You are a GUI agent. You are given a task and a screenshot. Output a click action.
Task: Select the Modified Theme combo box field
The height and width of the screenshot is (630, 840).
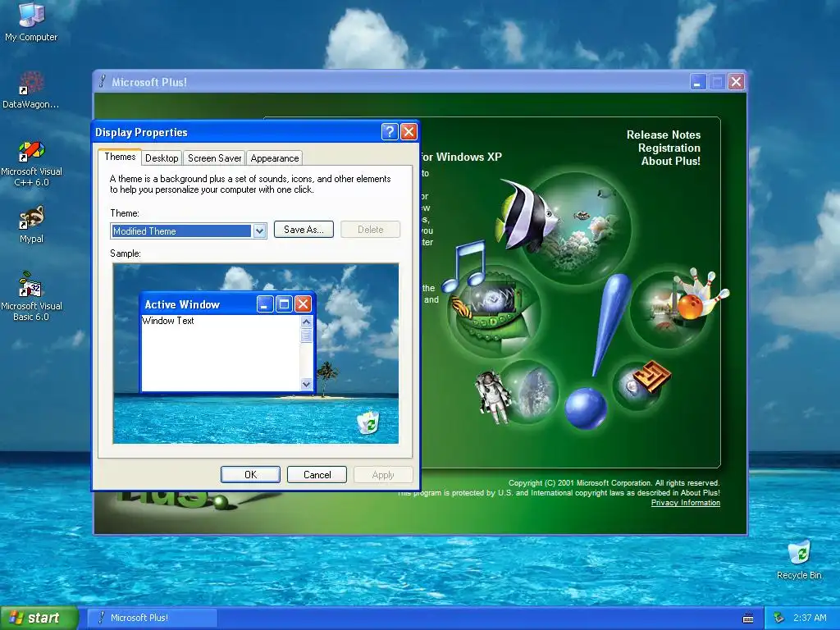click(x=188, y=231)
